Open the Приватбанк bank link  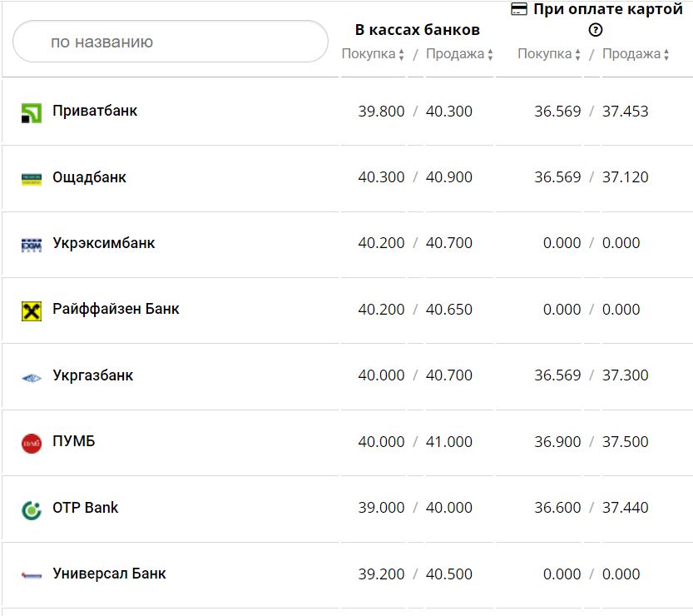point(95,111)
